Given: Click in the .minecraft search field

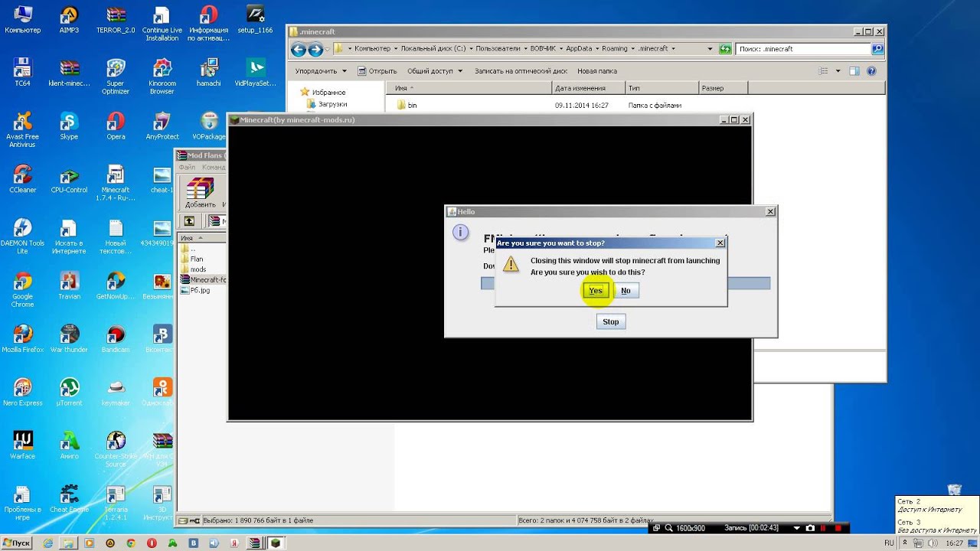Looking at the screenshot, I should 803,49.
